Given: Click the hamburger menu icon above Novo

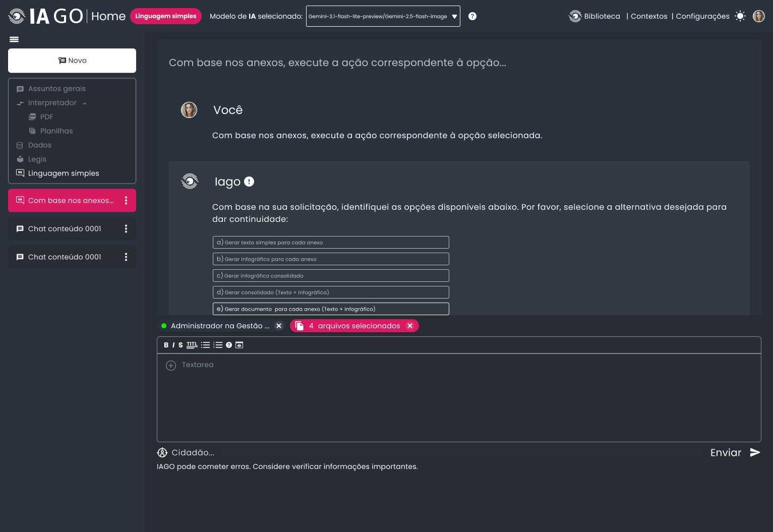Looking at the screenshot, I should click(x=14, y=39).
